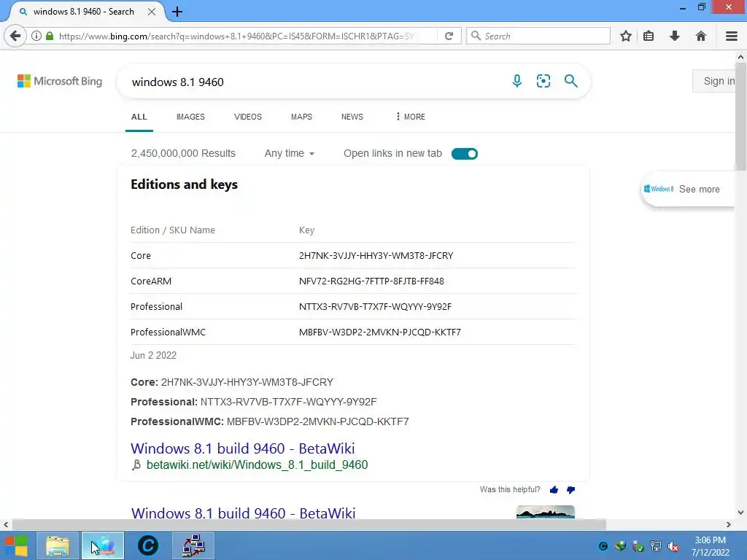Go to the browser home page
The image size is (747, 560).
click(x=700, y=36)
